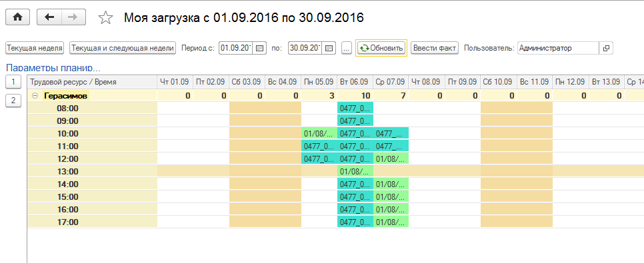Viewport: 644px width, 263px height.
Task: Open 01/08/... task on Tuesday 13:00
Action: pyautogui.click(x=355, y=172)
